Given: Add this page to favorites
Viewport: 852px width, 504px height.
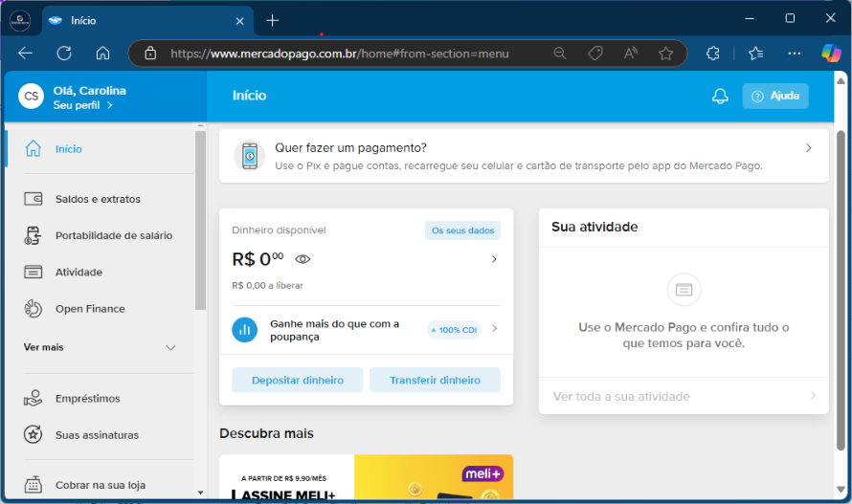Looking at the screenshot, I should (665, 54).
